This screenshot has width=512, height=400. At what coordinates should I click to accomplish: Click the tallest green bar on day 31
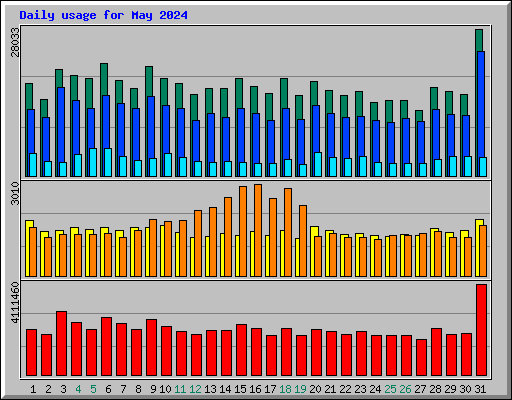pos(479,40)
